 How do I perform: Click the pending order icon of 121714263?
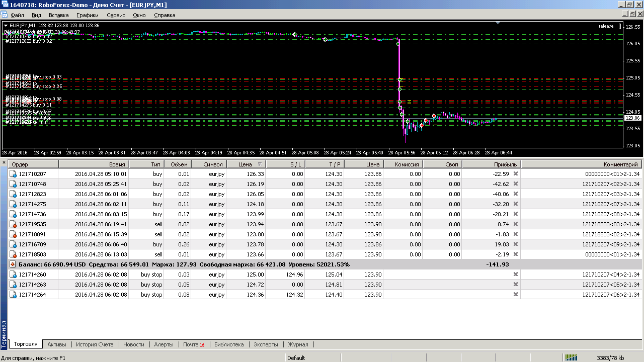[x=13, y=285]
